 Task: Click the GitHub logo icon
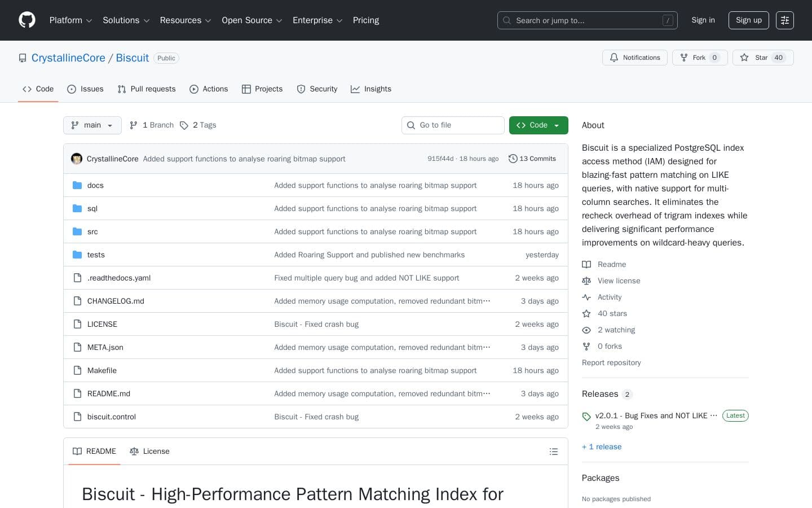point(27,20)
